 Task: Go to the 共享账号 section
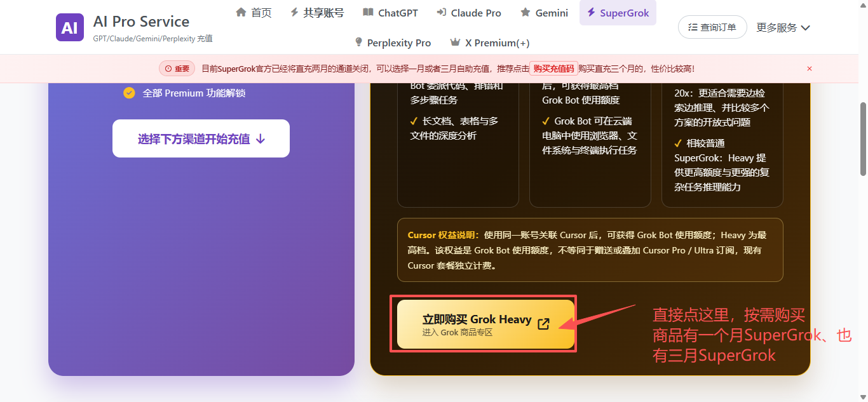pyautogui.click(x=317, y=13)
